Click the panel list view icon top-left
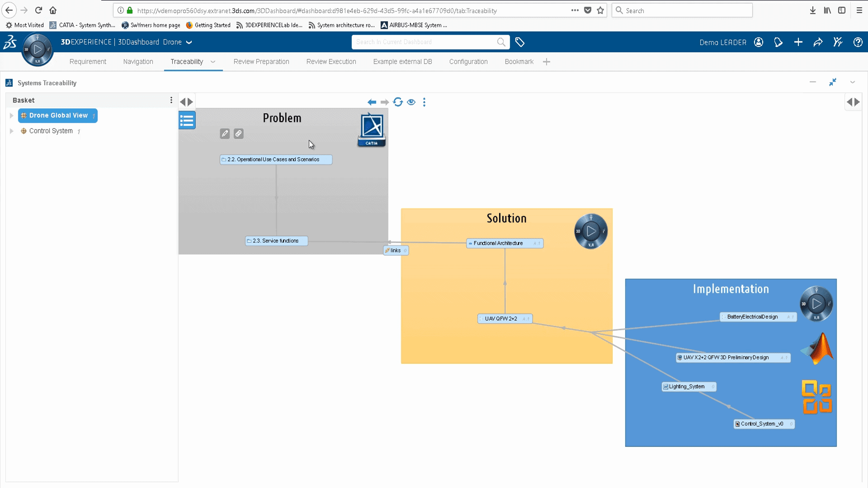This screenshot has width=868, height=488. pyautogui.click(x=187, y=120)
